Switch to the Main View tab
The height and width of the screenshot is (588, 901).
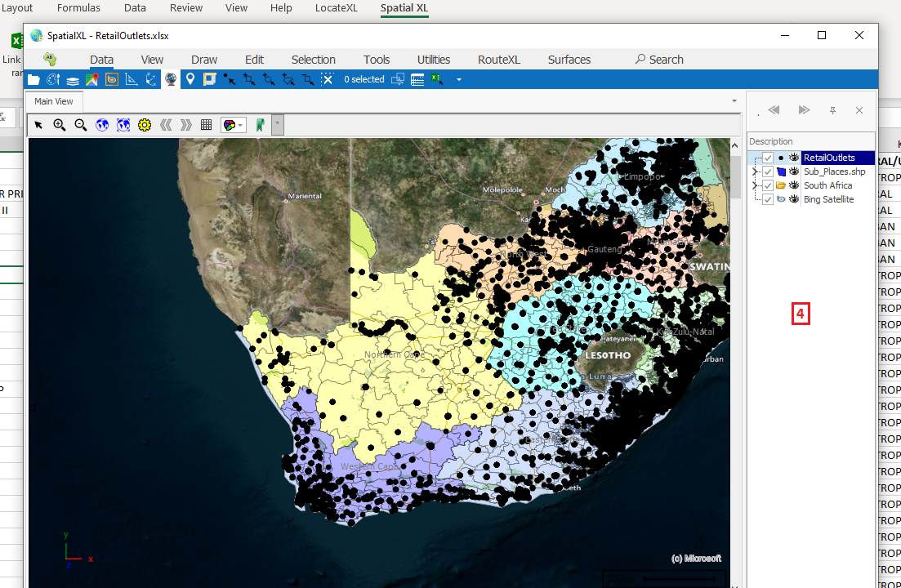54,101
